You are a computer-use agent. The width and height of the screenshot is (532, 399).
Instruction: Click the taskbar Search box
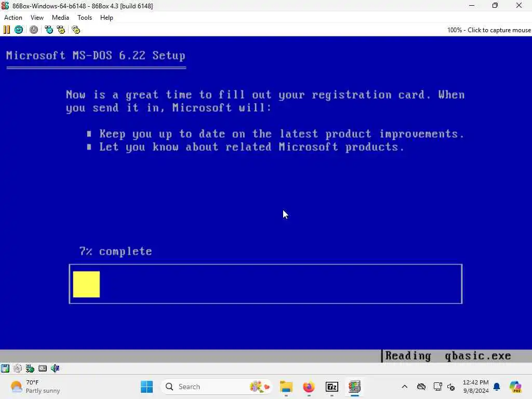[216, 387]
